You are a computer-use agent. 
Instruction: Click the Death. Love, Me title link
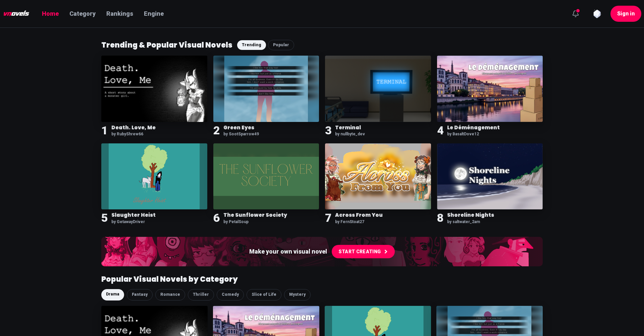[133, 128]
